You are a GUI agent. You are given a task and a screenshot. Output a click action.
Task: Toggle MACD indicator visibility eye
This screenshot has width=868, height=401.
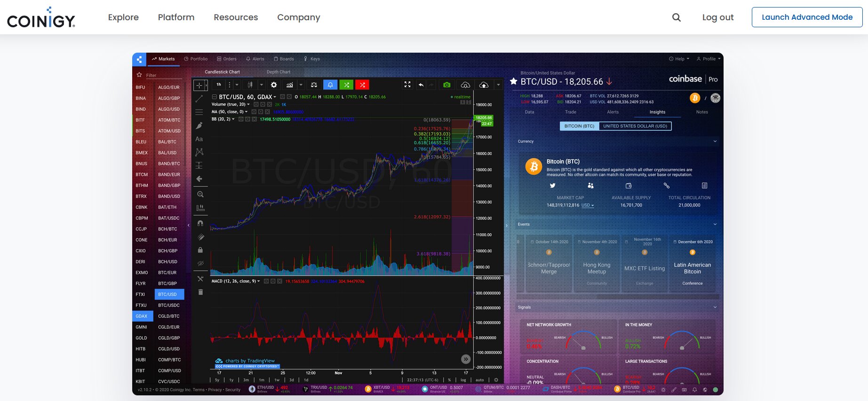point(266,281)
